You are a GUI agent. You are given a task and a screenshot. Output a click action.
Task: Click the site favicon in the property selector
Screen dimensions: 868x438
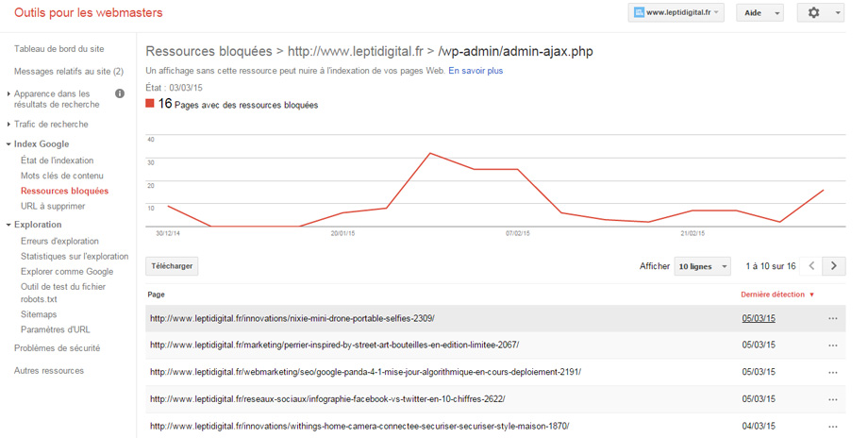point(639,12)
